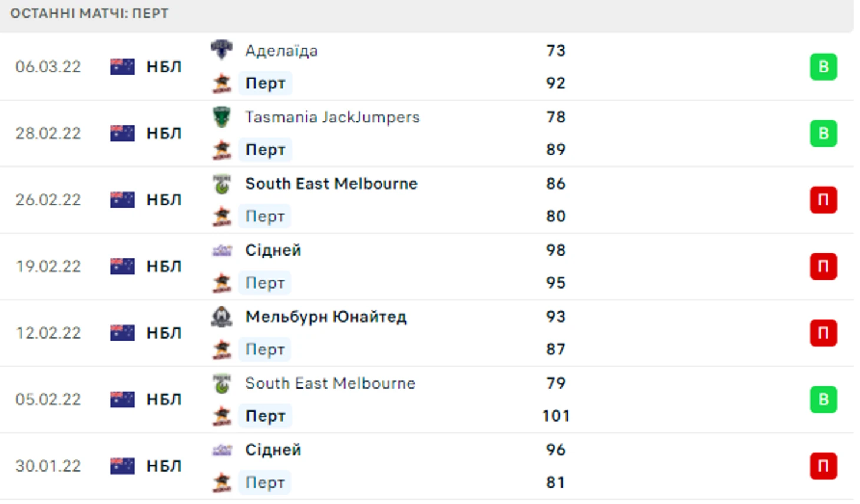Select Сідней in the 30.01.22 match
Image resolution: width=860 pixels, height=504 pixels.
coord(273,450)
